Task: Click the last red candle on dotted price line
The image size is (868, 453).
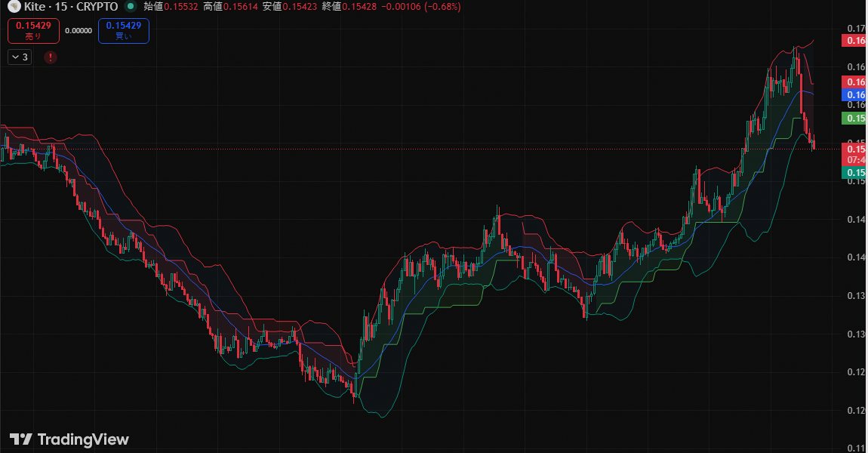Action: 814,145
